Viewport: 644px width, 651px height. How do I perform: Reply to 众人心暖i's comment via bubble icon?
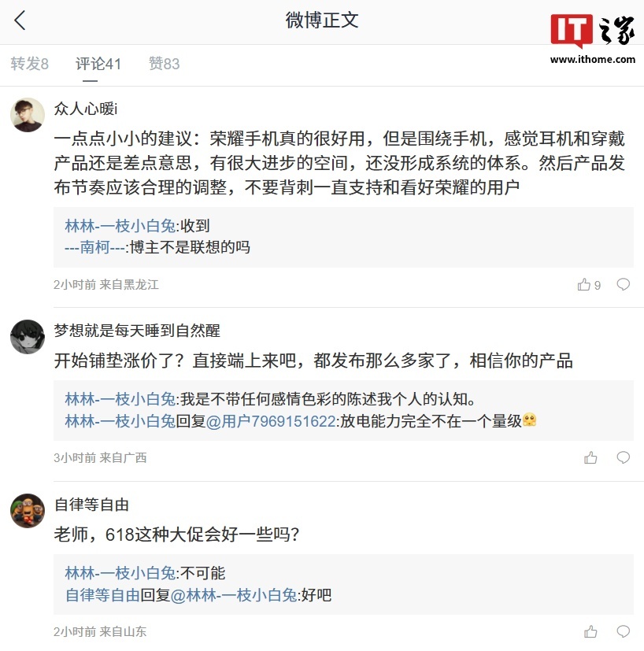(x=623, y=285)
